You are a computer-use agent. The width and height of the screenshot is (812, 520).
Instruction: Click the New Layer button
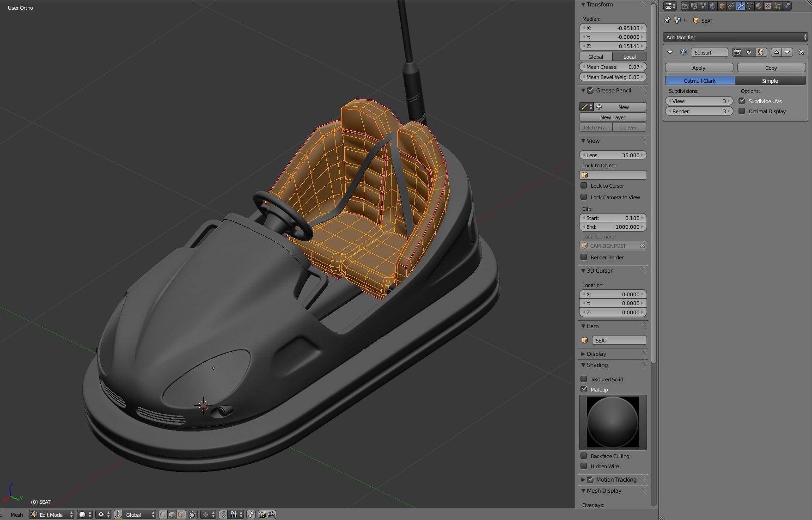pos(613,117)
